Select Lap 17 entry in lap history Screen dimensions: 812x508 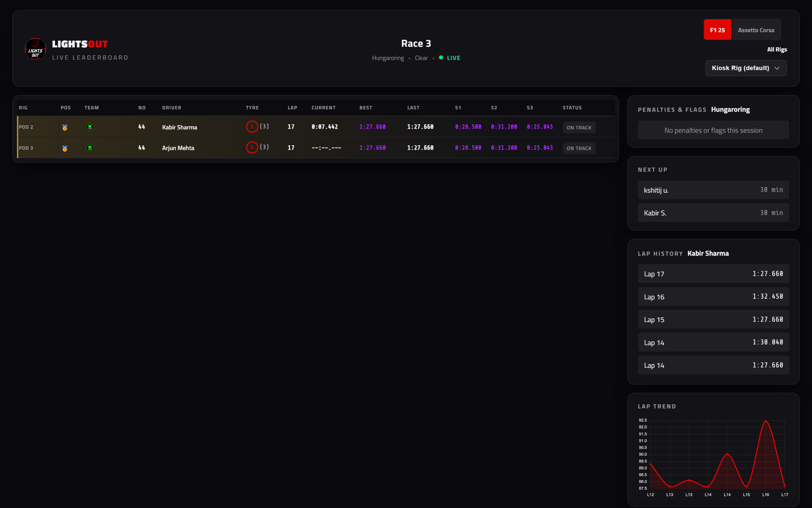[x=713, y=274]
